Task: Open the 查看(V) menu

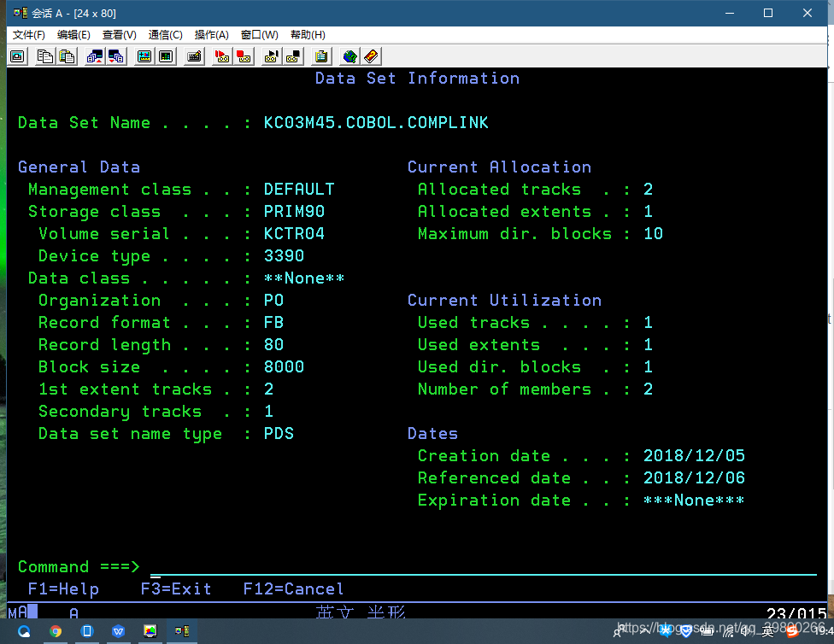Action: 119,35
